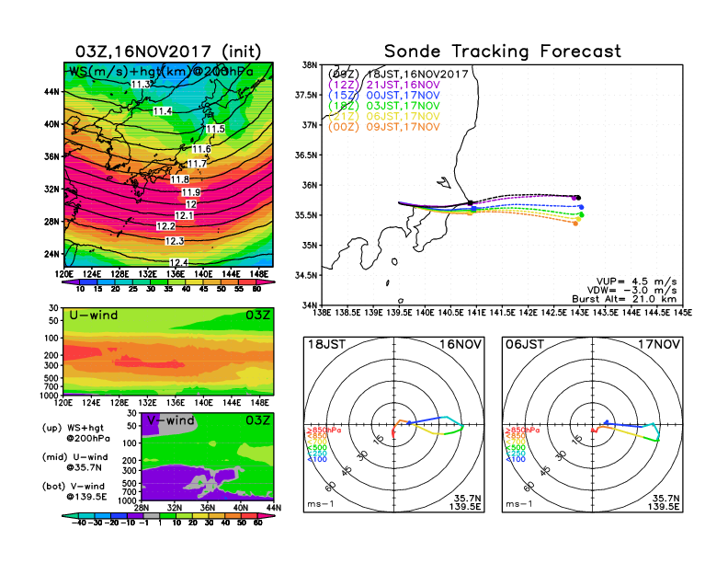The image size is (728, 563).
Task: Click the "V-wind" panel label
Action: point(170,420)
